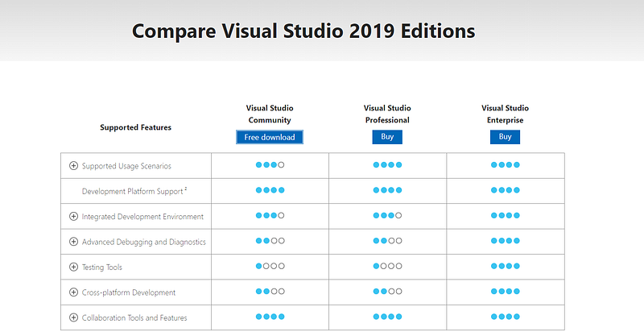Click Integrated Development Environment text
The height and width of the screenshot is (336, 644).
[x=142, y=217]
